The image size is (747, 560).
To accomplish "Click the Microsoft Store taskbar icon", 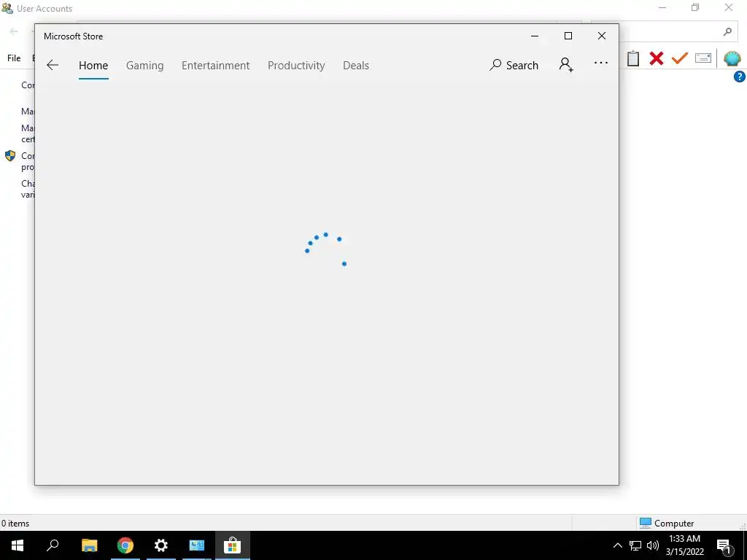I will [x=232, y=545].
